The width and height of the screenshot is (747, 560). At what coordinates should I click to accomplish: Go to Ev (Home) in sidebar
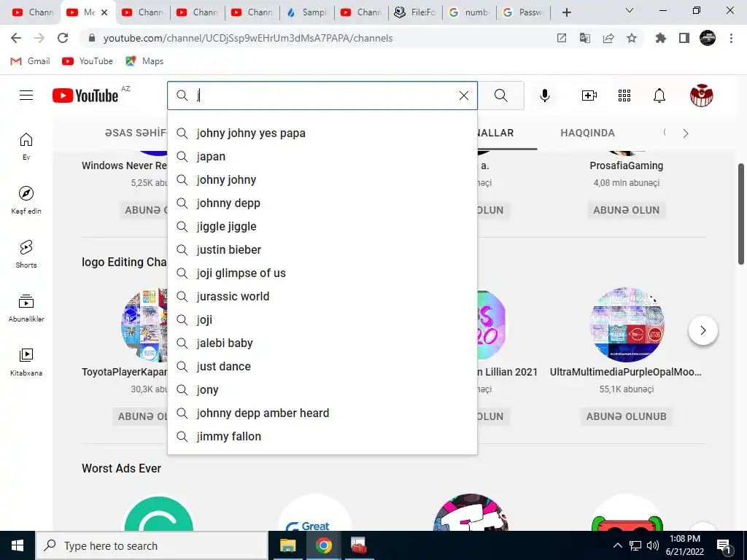point(26,146)
